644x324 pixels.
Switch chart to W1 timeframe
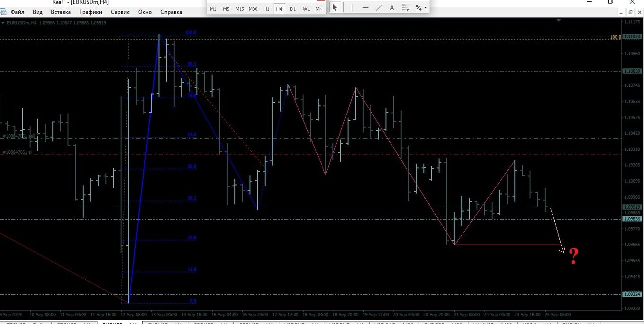306,9
